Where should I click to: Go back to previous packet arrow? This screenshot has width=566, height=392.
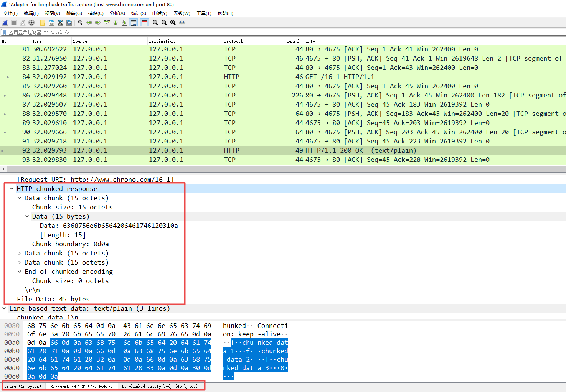point(89,23)
